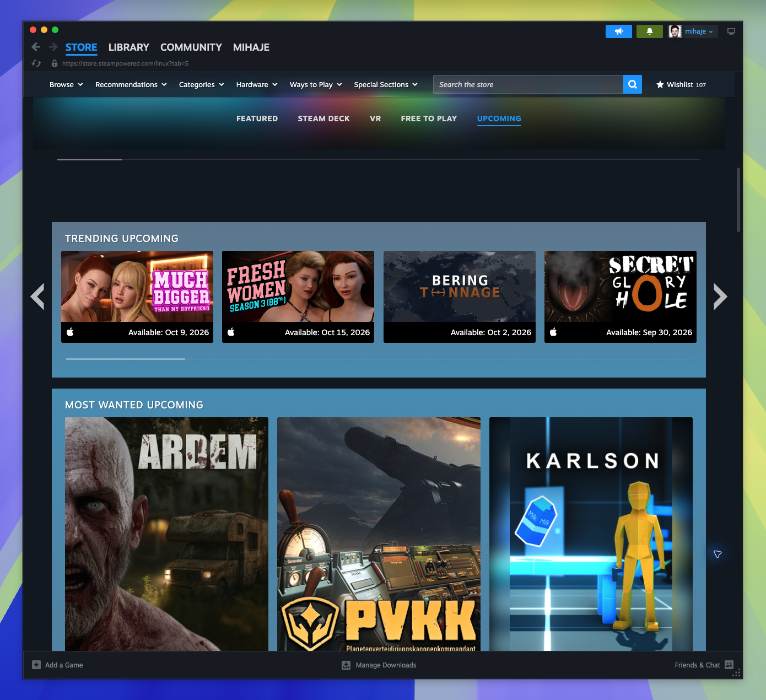Click the TRENDING UPCOMING heading
This screenshot has width=766, height=700.
(x=122, y=239)
